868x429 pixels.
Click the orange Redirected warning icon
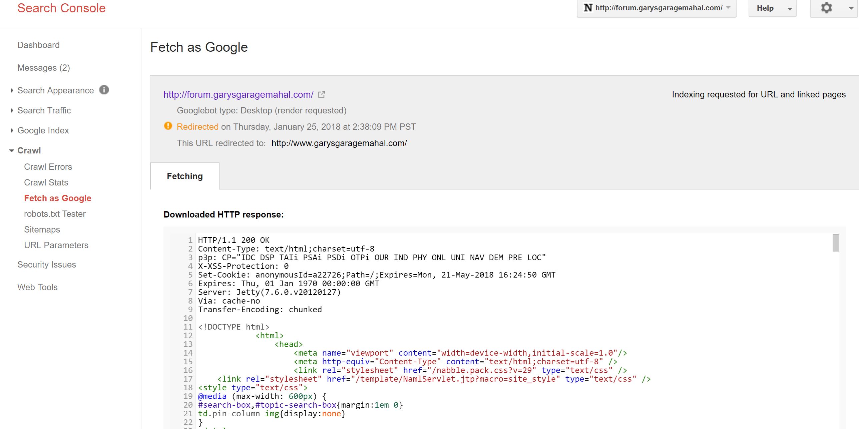168,126
